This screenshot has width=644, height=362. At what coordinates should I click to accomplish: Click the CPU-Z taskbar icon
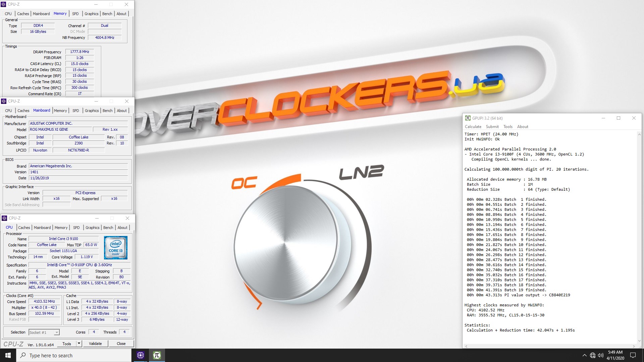tap(141, 355)
